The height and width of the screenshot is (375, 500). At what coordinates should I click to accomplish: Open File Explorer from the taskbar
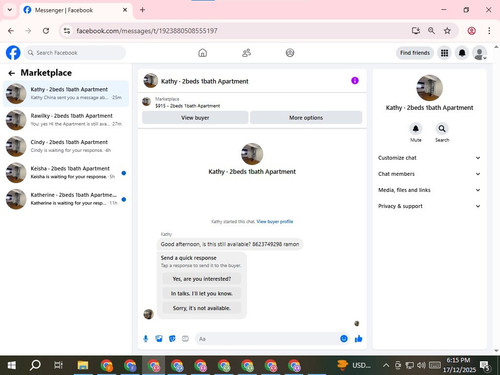pos(83,365)
